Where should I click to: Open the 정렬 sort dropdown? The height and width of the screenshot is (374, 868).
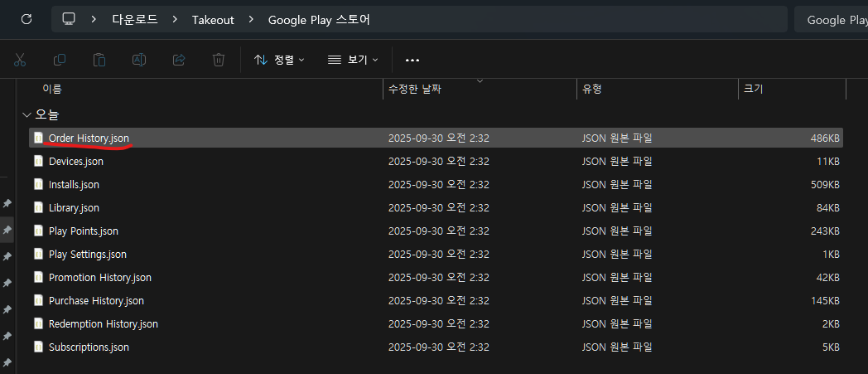pyautogui.click(x=280, y=60)
